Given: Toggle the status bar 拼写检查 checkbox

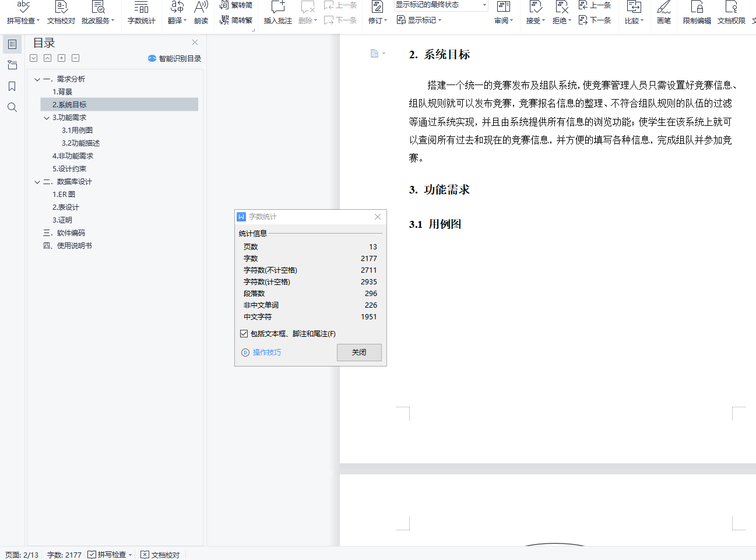Looking at the screenshot, I should [92, 555].
